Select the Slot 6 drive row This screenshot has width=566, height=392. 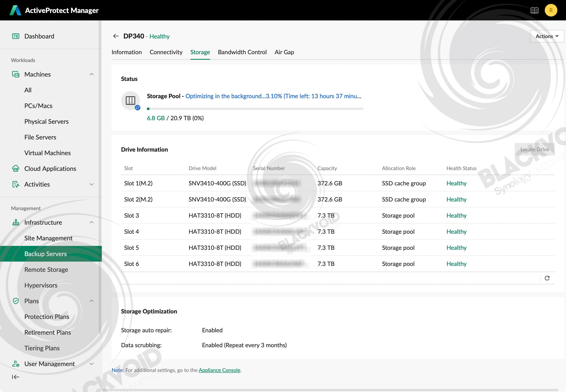coord(338,264)
